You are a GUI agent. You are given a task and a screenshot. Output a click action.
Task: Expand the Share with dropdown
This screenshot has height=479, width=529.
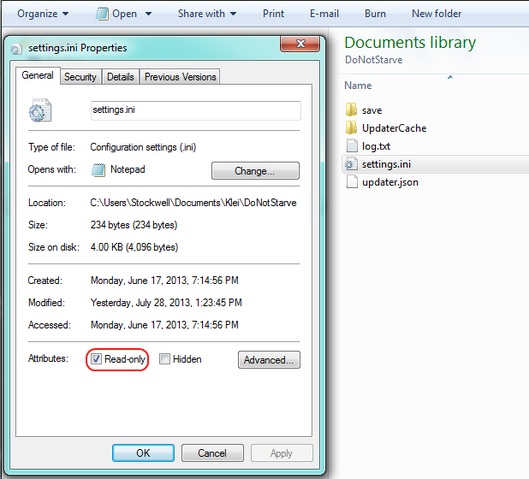(207, 13)
